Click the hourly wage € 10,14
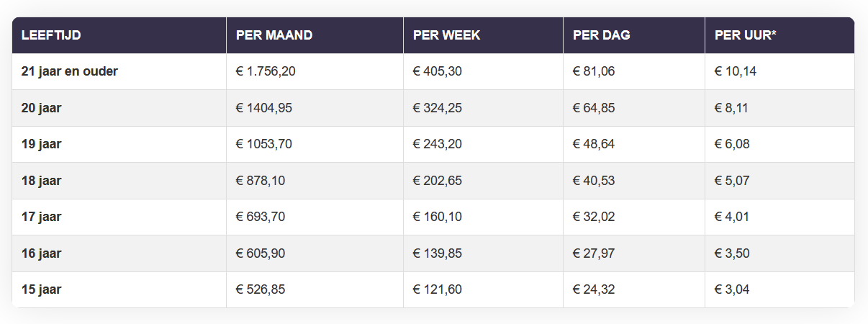Image resolution: width=868 pixels, height=324 pixels. 736,71
